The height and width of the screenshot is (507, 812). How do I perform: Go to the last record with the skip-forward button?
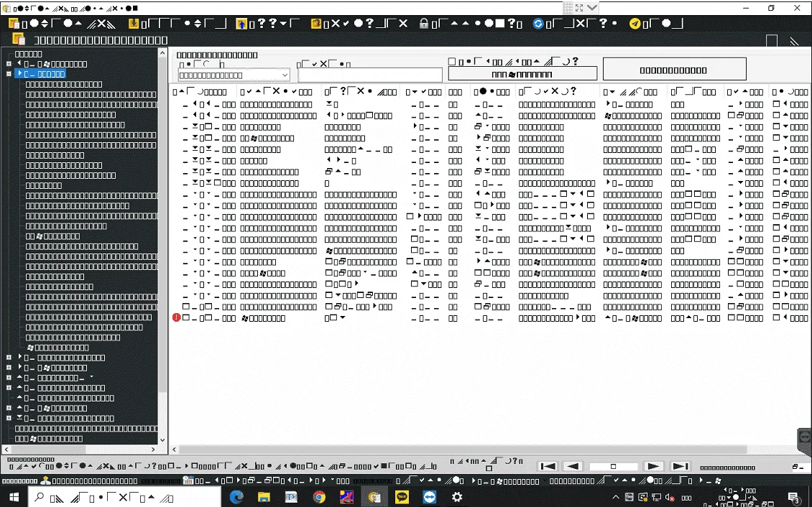click(680, 466)
